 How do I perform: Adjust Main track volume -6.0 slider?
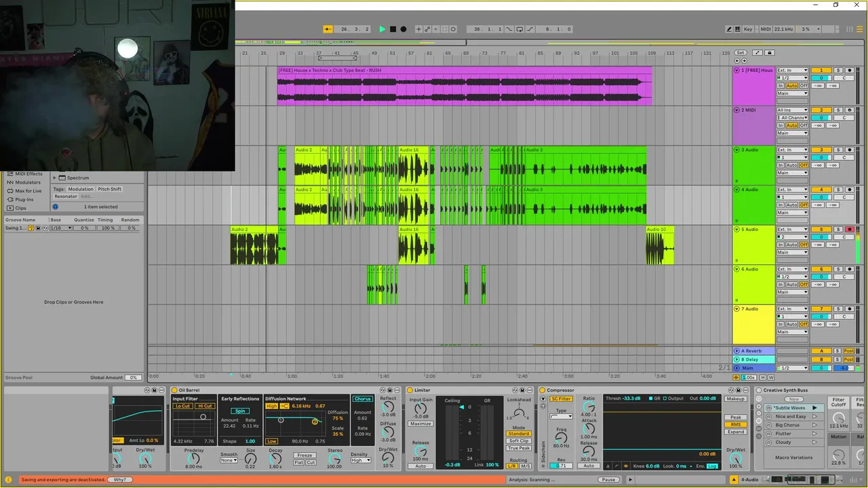[x=844, y=368]
